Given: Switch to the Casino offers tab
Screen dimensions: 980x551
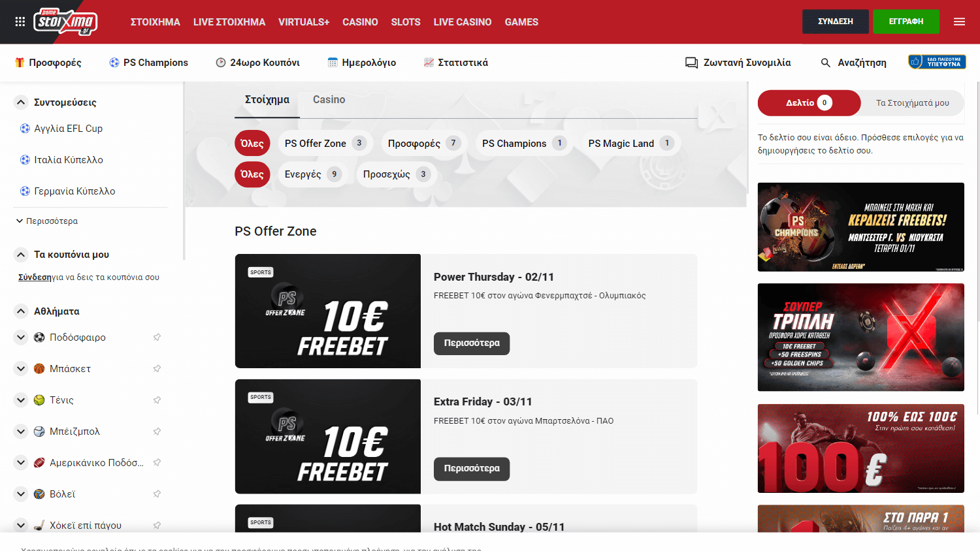Looking at the screenshot, I should click(329, 100).
